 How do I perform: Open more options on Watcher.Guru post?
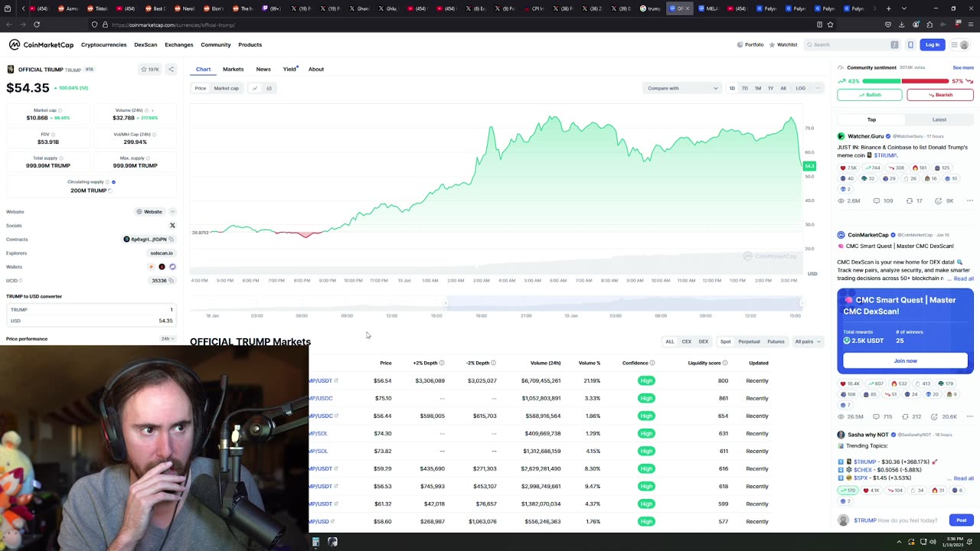coord(969,201)
